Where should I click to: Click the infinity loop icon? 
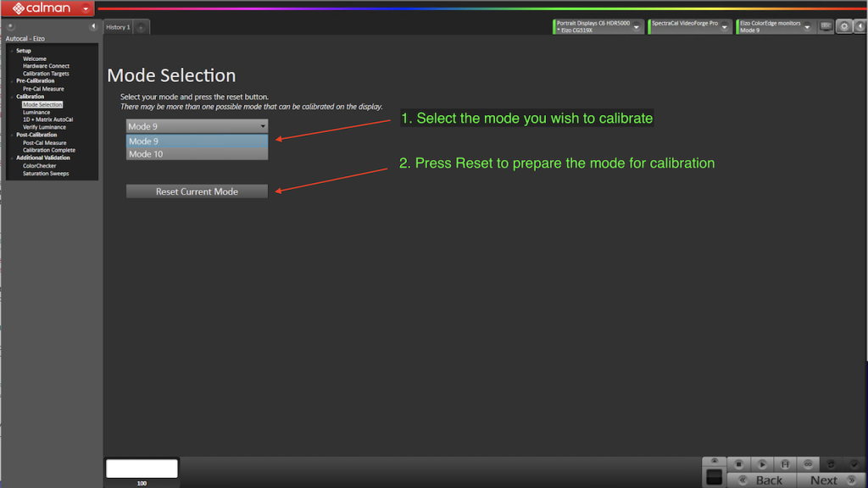(808, 463)
